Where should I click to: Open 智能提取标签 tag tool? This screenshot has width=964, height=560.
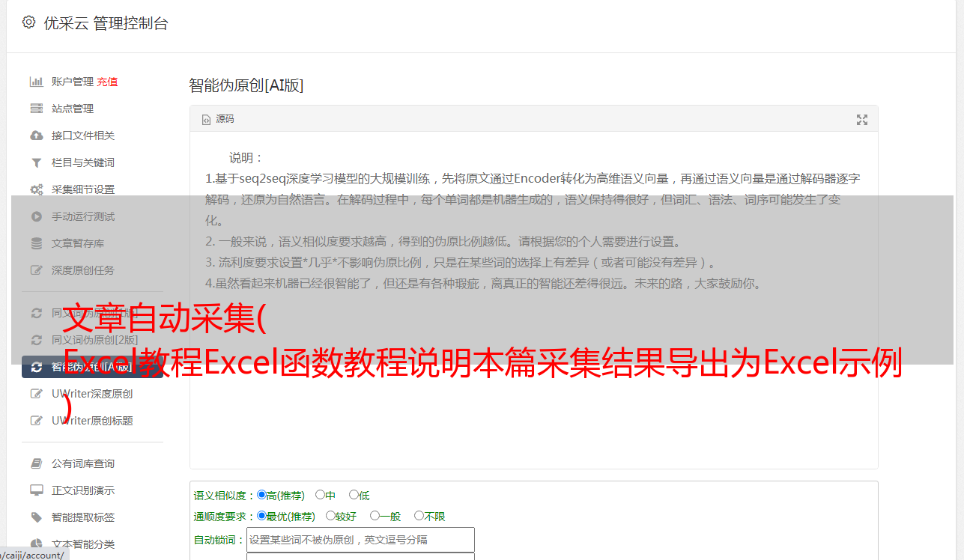[83, 517]
